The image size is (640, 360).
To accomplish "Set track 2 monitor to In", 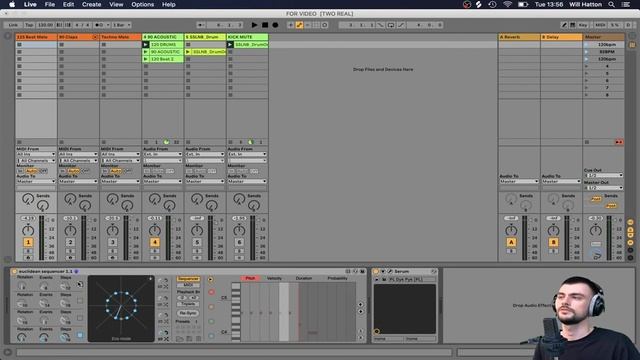I will click(x=63, y=171).
